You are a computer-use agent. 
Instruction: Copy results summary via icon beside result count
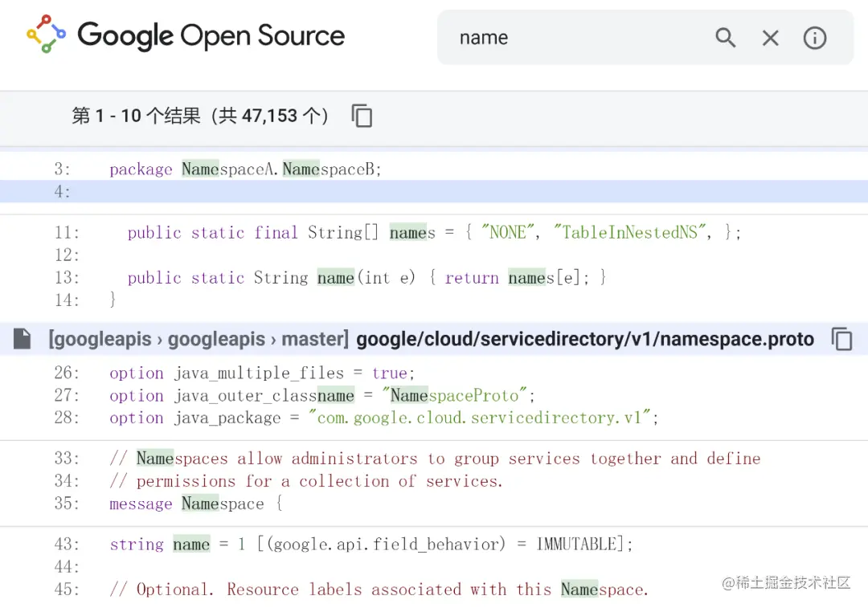pos(362,116)
